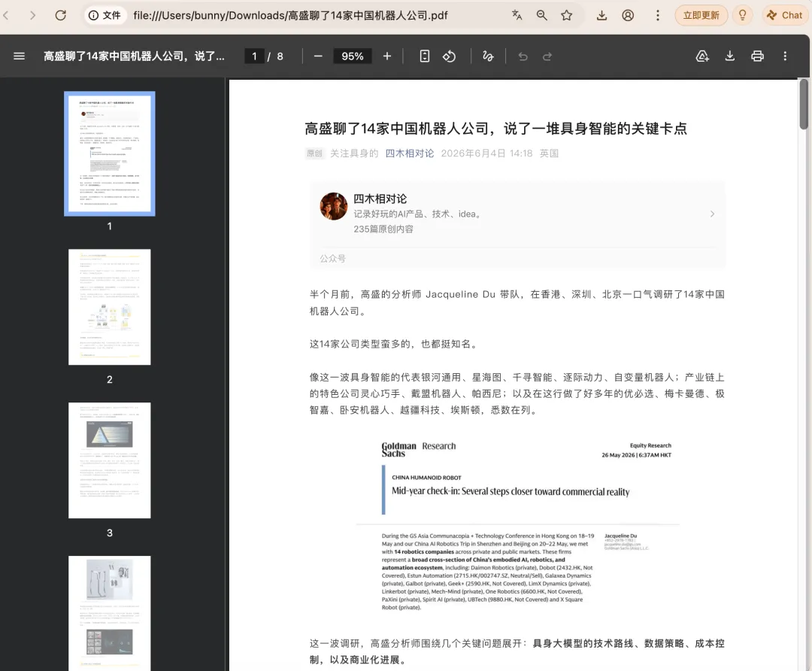
Task: Open browser downloads icon
Action: pos(601,16)
